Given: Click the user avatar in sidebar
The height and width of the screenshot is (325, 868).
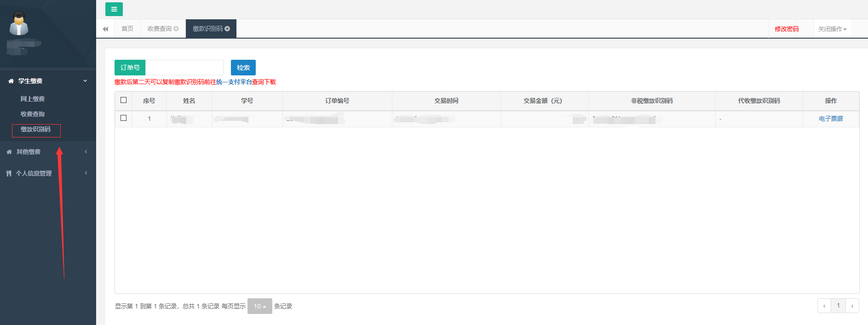Looking at the screenshot, I should coord(19,24).
